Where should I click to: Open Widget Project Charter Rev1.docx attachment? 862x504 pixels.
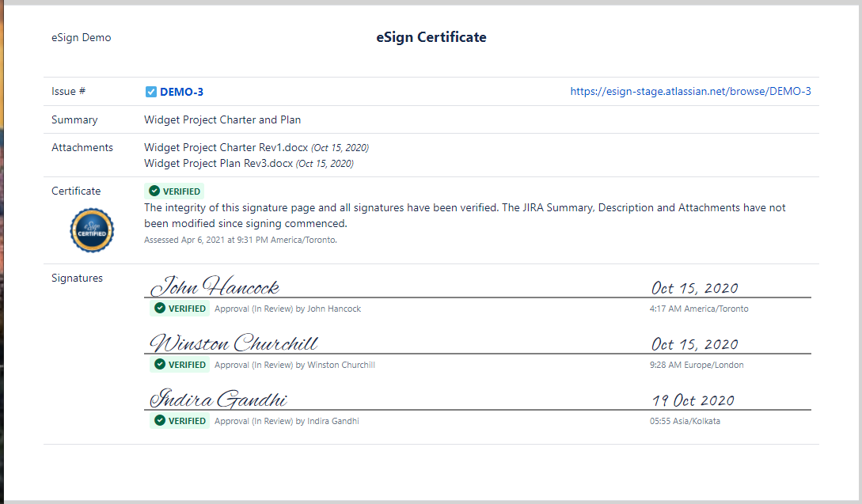pos(226,148)
